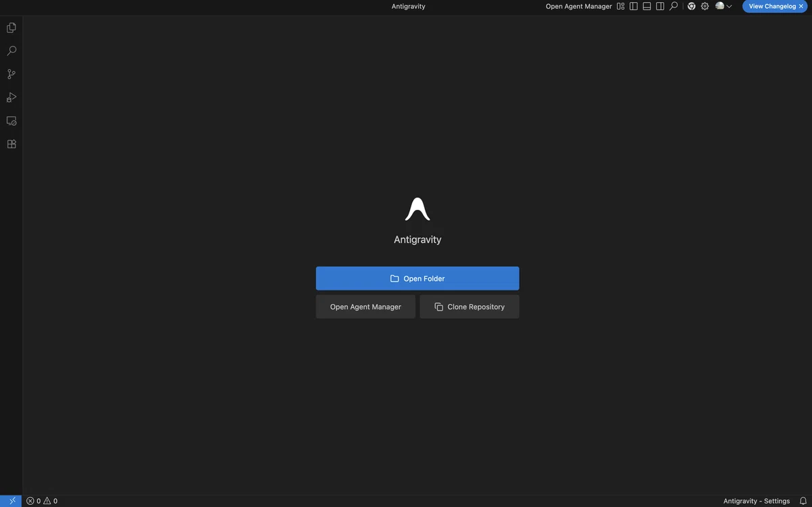Open the Explorer view in activity bar

(12, 28)
